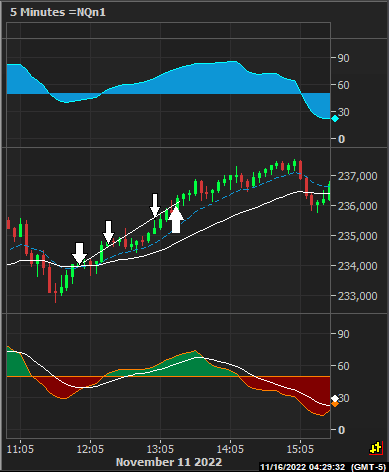Click the '5 Minutes =NQn1' chart title
389x472 pixels.
(x=58, y=12)
